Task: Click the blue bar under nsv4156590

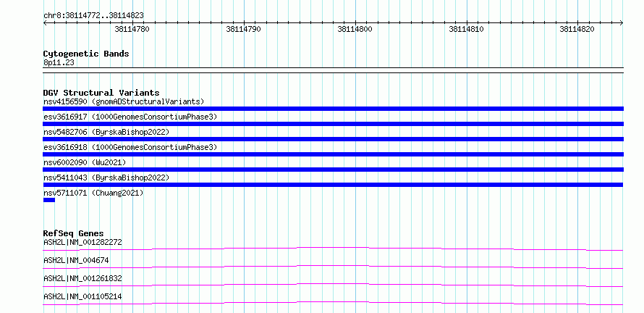Action: 333,109
